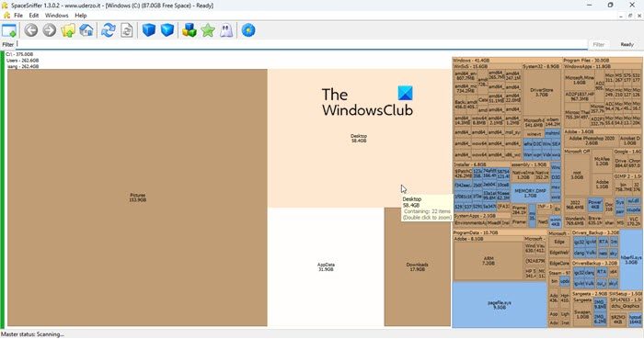Open the File menu
The width and height of the screenshot is (644, 339).
coord(18,16)
